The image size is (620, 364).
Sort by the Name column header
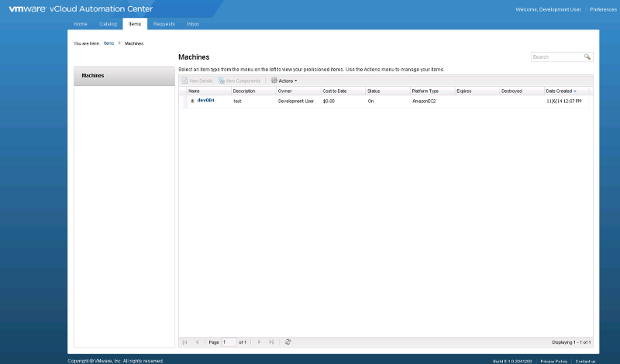(x=208, y=91)
